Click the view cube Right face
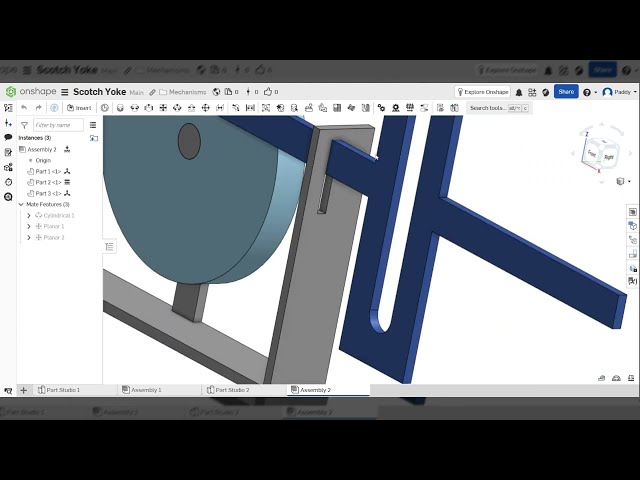The width and height of the screenshot is (640, 480). [609, 157]
